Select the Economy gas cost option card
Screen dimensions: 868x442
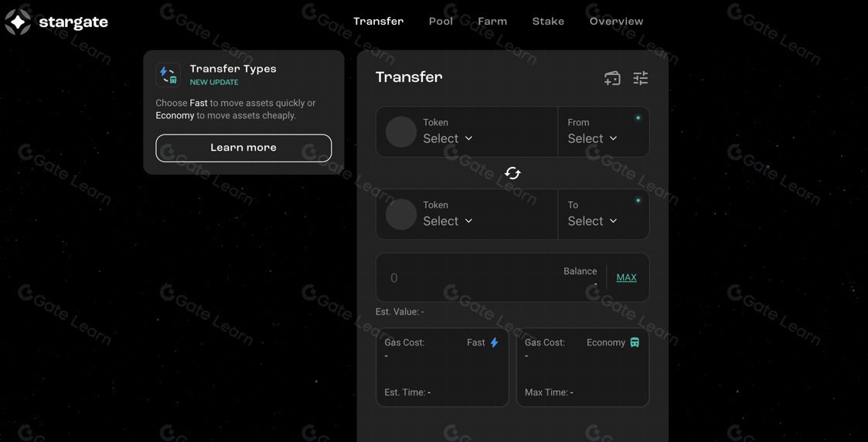coord(582,367)
